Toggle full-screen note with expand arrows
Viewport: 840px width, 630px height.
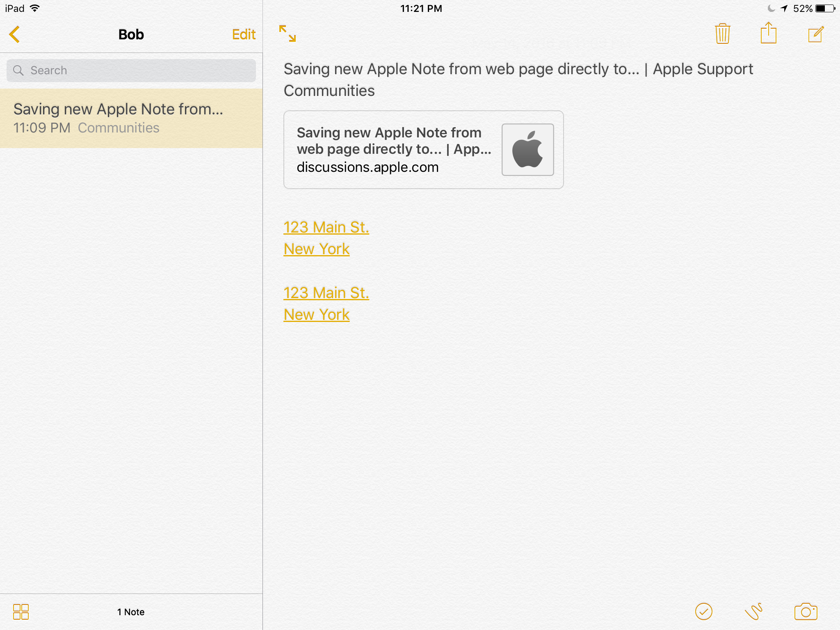tap(287, 34)
